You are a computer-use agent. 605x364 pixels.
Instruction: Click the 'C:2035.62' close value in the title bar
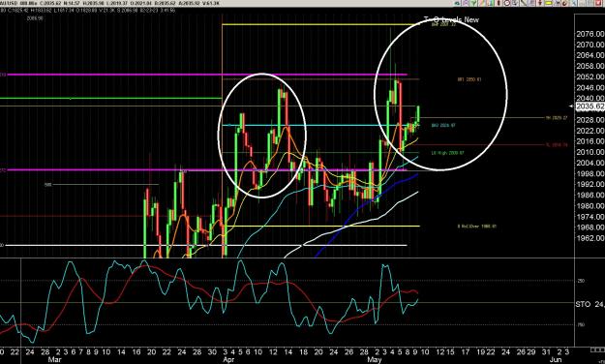click(50, 3)
